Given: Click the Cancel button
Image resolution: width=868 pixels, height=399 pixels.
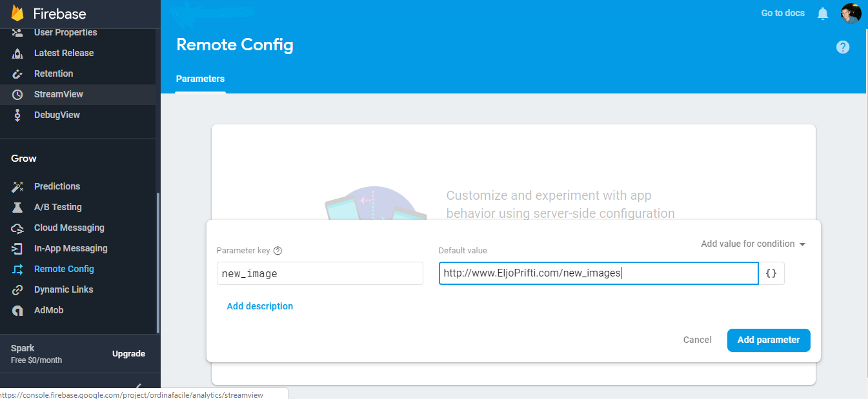Looking at the screenshot, I should point(697,340).
